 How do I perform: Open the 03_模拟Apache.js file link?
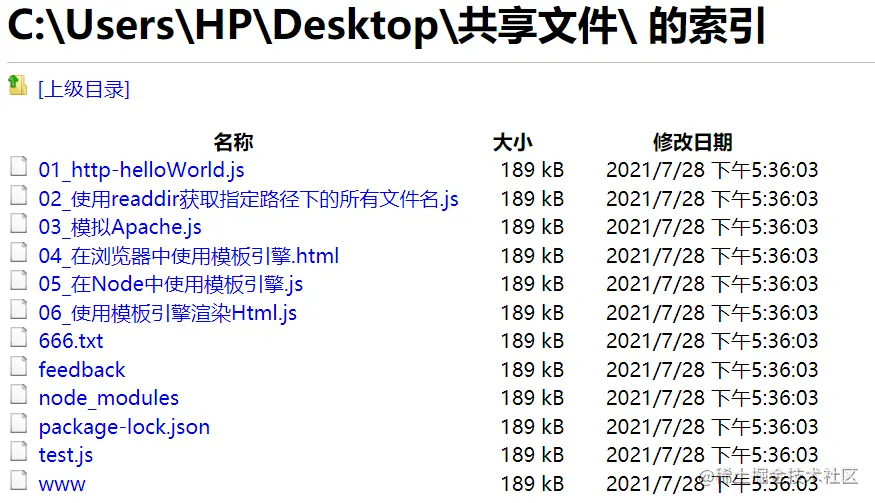[120, 227]
